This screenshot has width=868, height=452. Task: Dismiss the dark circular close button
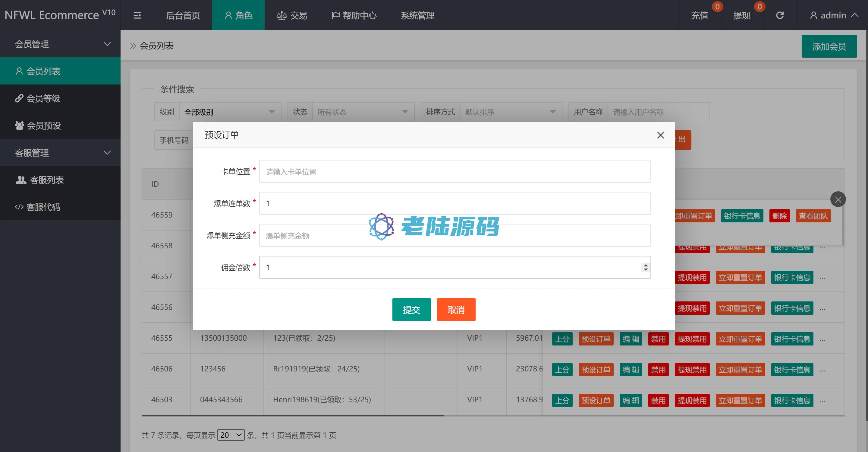[x=838, y=200]
